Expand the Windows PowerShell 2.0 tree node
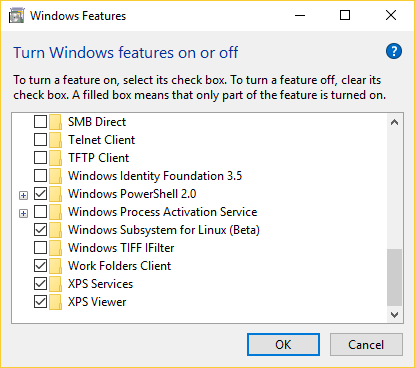This screenshot has width=415, height=368. (23, 195)
